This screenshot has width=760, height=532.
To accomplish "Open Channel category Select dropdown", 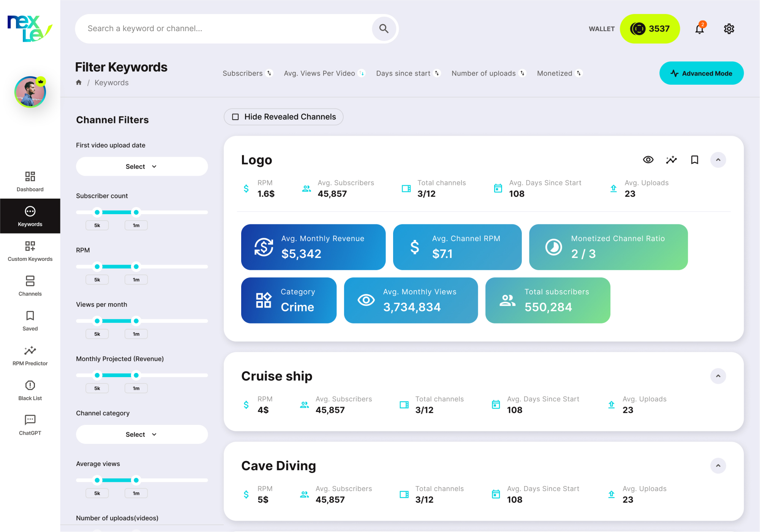I will (142, 434).
